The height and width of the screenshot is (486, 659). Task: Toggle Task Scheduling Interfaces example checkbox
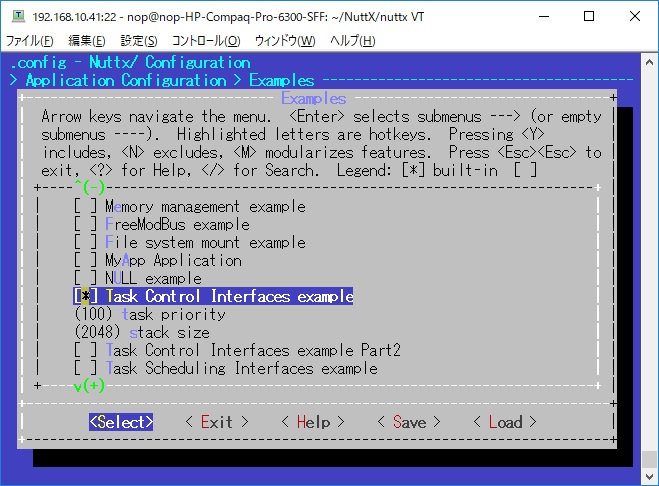tap(85, 368)
